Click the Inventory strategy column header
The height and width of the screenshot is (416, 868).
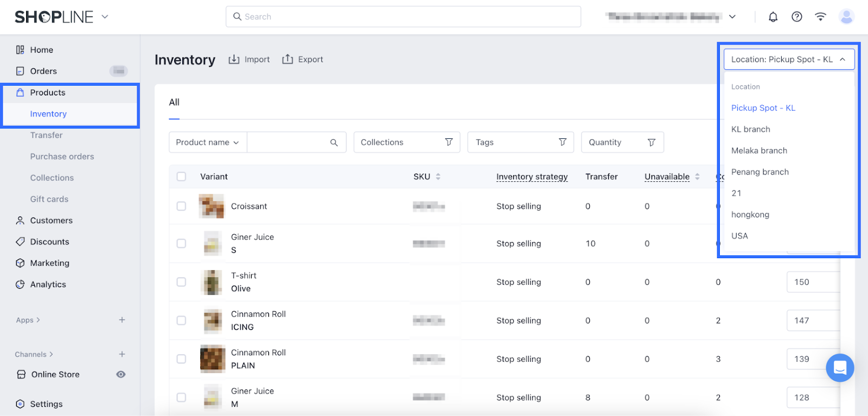532,177
